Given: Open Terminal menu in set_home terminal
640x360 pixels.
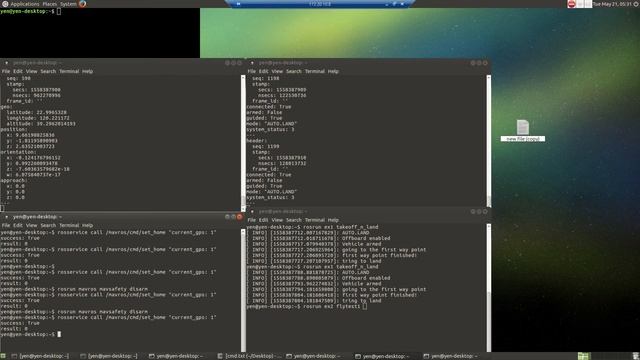Looking at the screenshot, I should 69,225.
